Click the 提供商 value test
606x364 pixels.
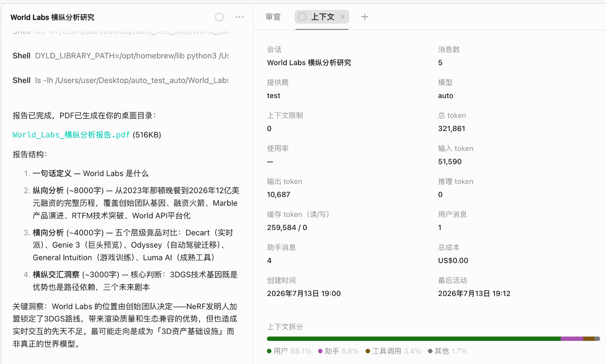[x=273, y=95]
